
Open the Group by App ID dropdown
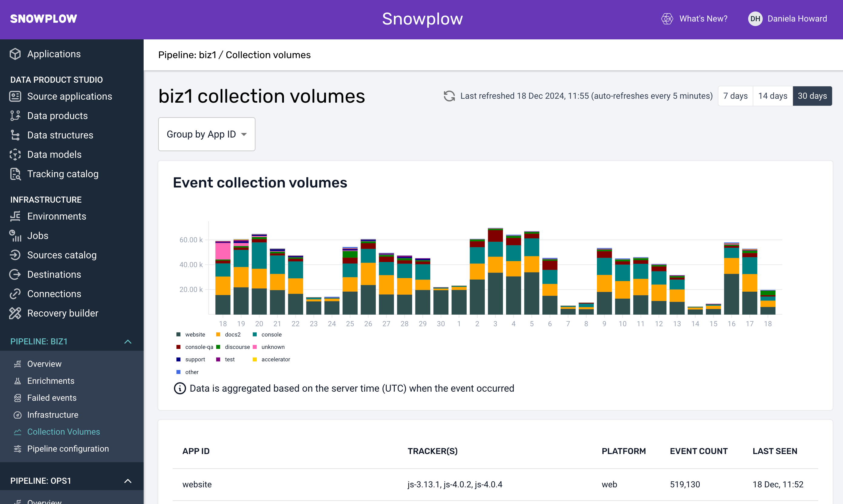(207, 134)
